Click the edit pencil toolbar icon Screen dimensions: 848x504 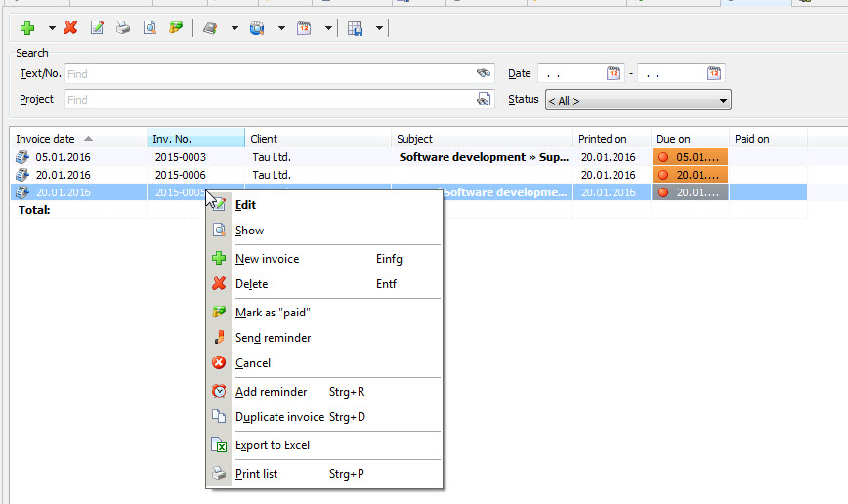pyautogui.click(x=97, y=27)
